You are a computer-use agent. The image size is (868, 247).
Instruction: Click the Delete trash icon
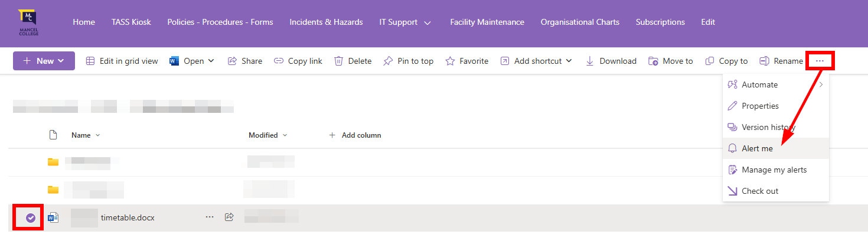coord(339,61)
